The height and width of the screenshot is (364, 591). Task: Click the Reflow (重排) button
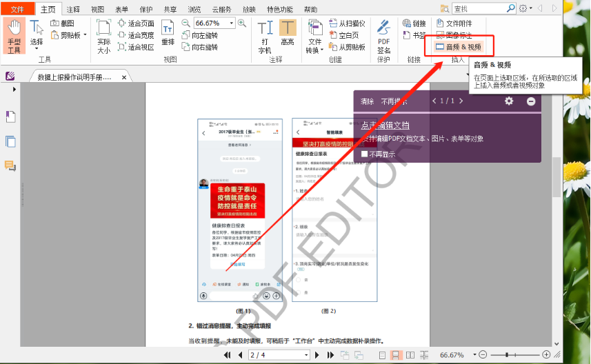(x=168, y=33)
